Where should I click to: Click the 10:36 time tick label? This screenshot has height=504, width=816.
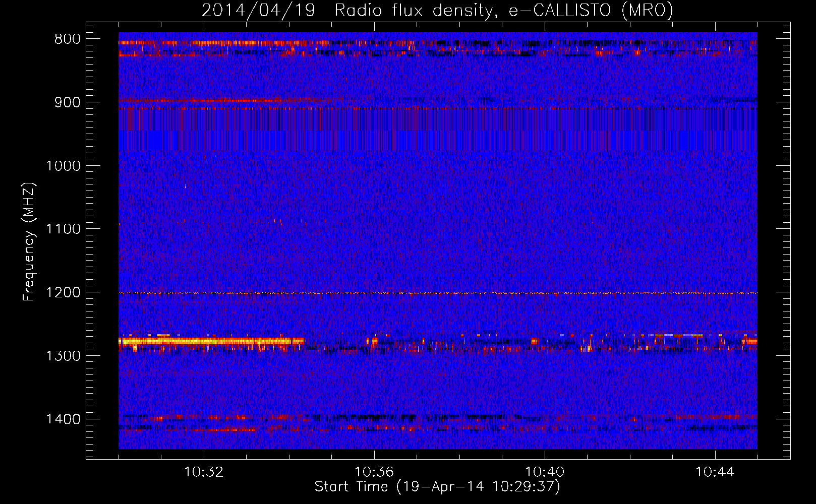point(374,472)
